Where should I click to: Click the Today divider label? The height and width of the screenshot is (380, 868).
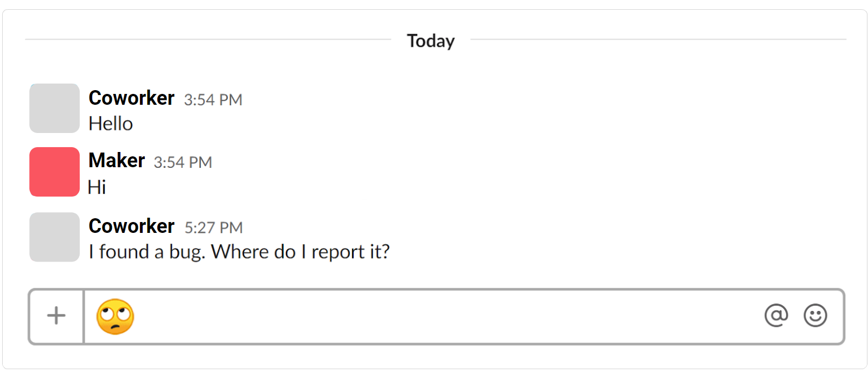[430, 41]
